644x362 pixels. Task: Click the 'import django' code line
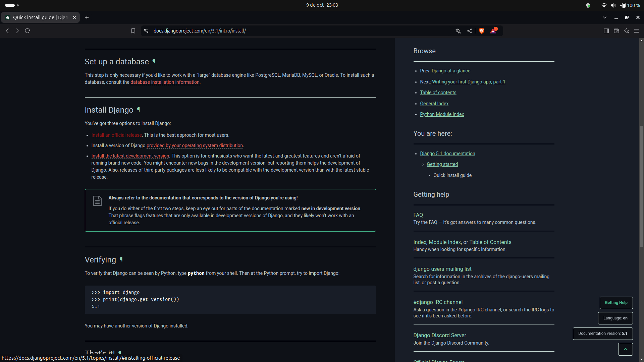pos(116,292)
